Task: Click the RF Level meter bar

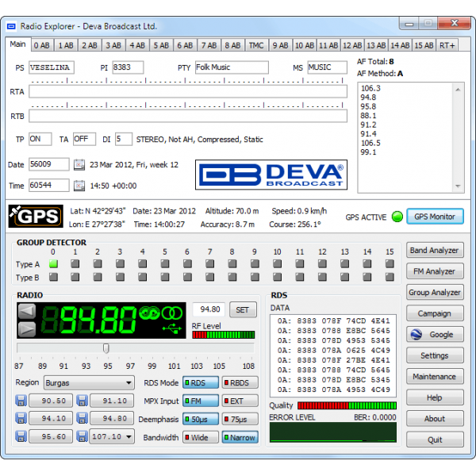Action: coord(224,335)
